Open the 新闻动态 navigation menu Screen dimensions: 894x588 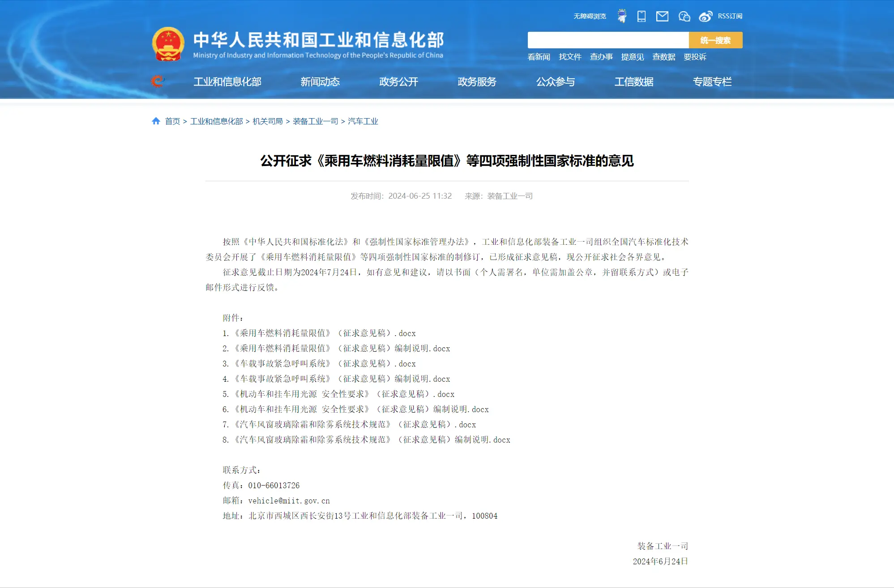pyautogui.click(x=320, y=81)
